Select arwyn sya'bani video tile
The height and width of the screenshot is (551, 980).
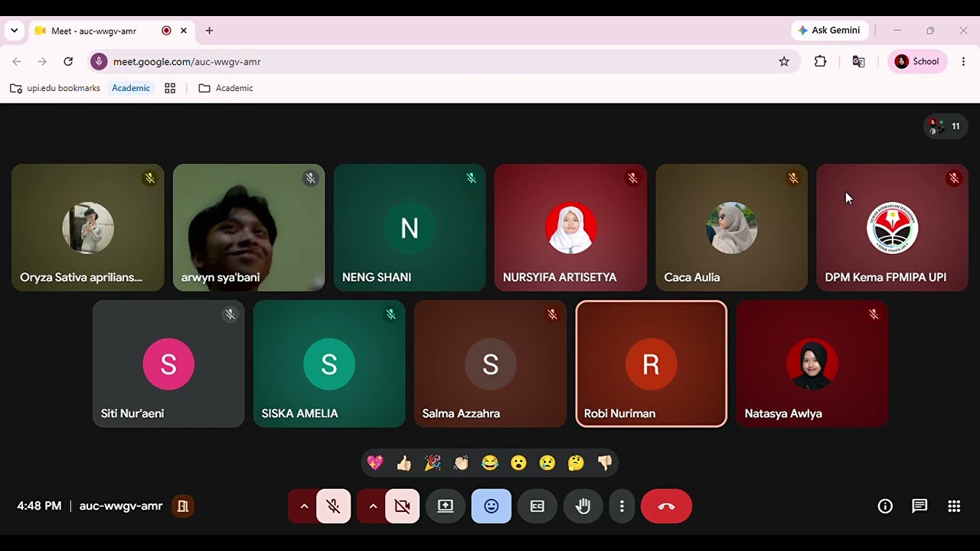(249, 227)
